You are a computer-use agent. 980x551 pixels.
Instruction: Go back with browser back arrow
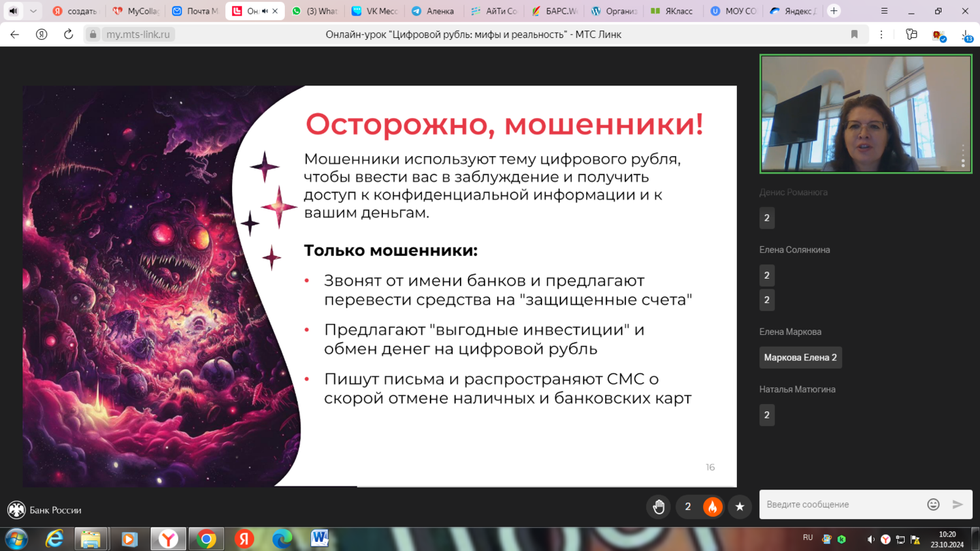pyautogui.click(x=14, y=34)
